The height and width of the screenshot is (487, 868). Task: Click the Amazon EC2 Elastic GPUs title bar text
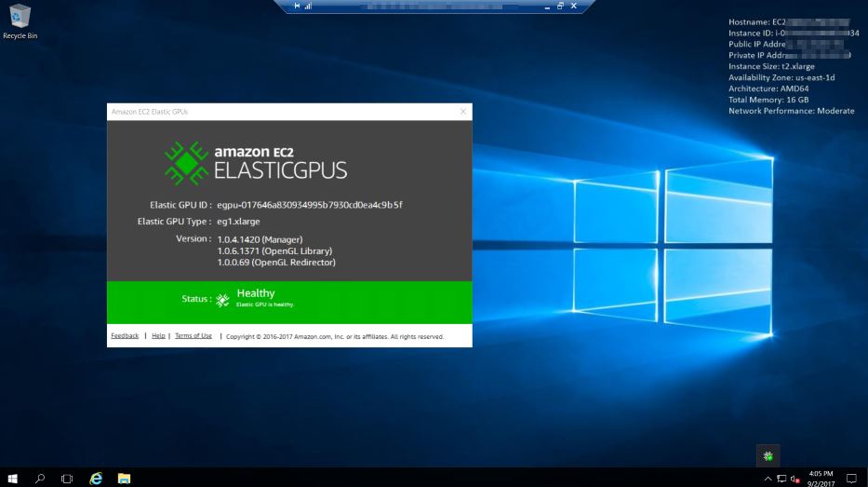[150, 112]
